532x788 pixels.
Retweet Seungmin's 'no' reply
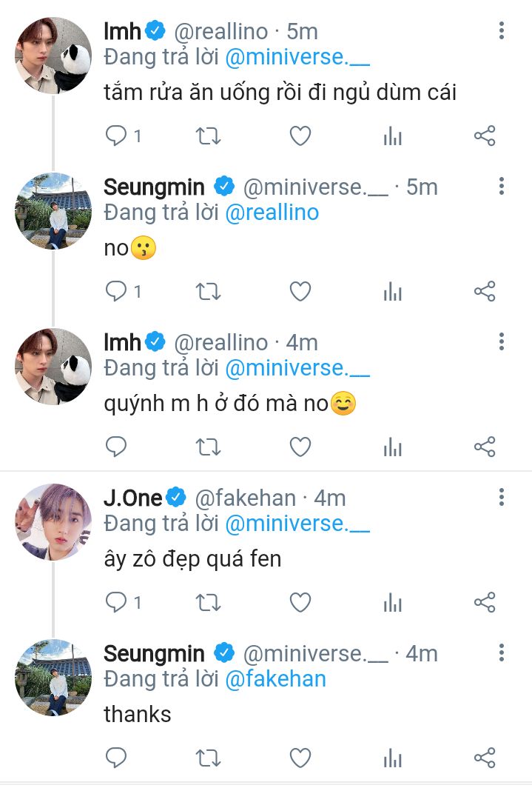click(x=208, y=292)
